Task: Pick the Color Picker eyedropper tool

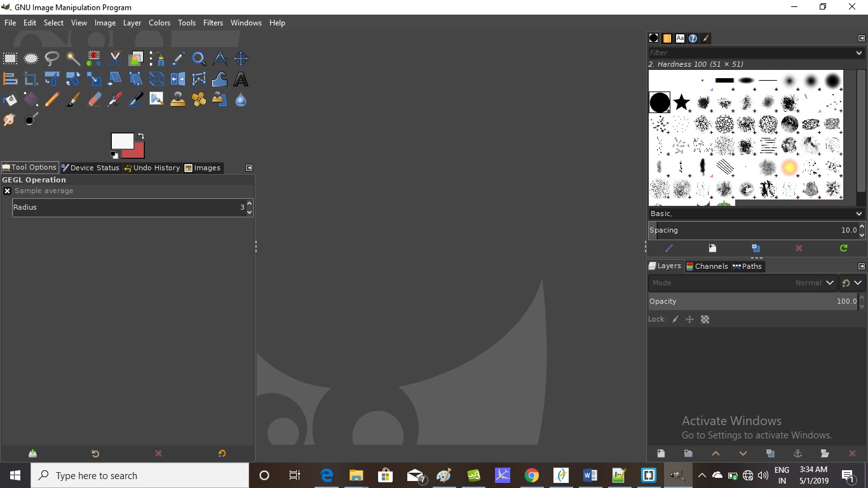Action: point(178,59)
